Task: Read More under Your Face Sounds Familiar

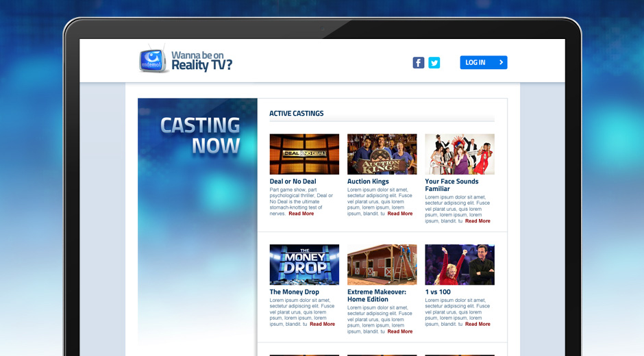Action: coord(478,221)
